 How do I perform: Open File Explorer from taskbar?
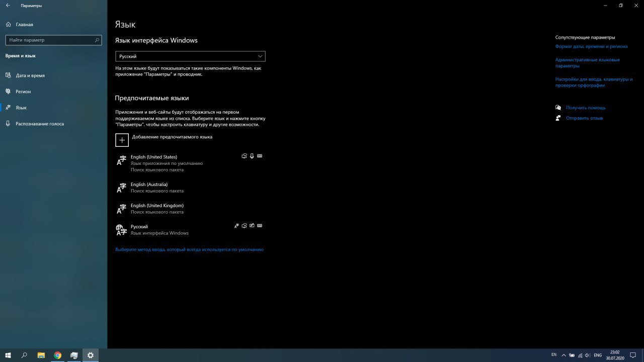[x=41, y=355]
